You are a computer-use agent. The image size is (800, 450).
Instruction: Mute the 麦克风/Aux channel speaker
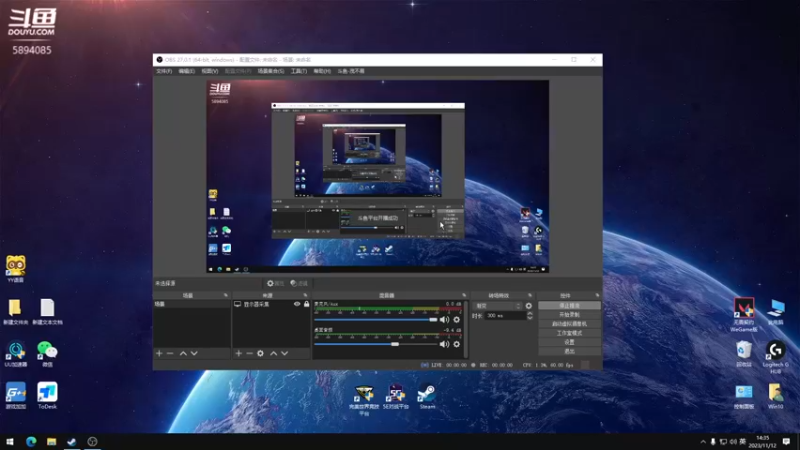point(444,320)
